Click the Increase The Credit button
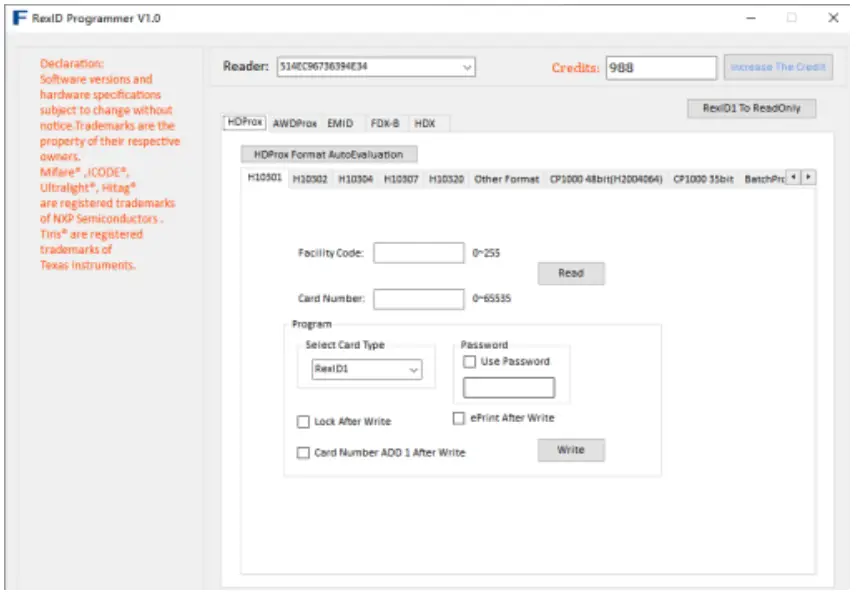Image resolution: width=857 pixels, height=594 pixels. click(x=778, y=67)
